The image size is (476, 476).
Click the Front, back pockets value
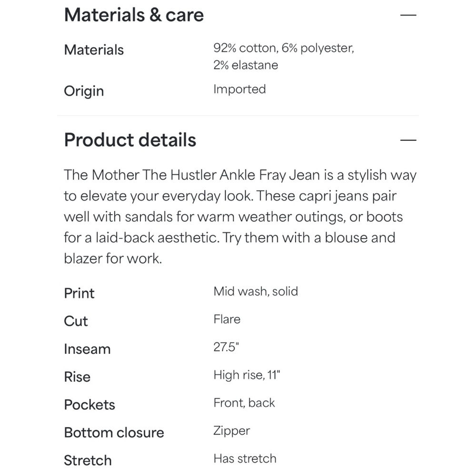(x=244, y=403)
